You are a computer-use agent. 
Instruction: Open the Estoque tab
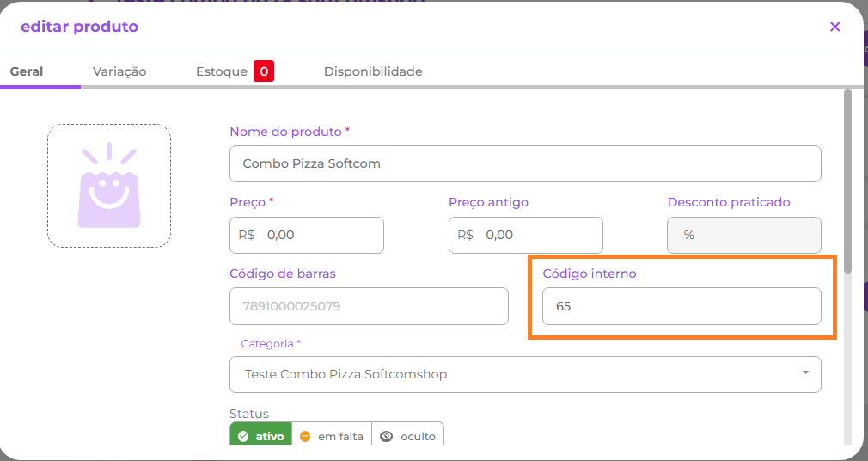point(221,71)
